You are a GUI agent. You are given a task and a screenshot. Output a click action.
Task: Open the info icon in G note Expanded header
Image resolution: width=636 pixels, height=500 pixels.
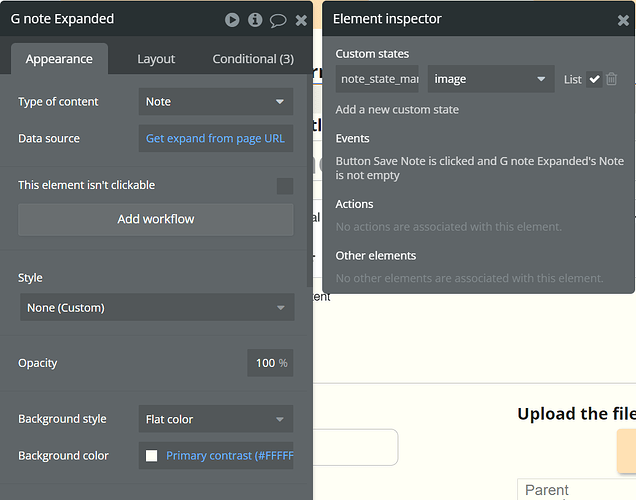tap(255, 19)
